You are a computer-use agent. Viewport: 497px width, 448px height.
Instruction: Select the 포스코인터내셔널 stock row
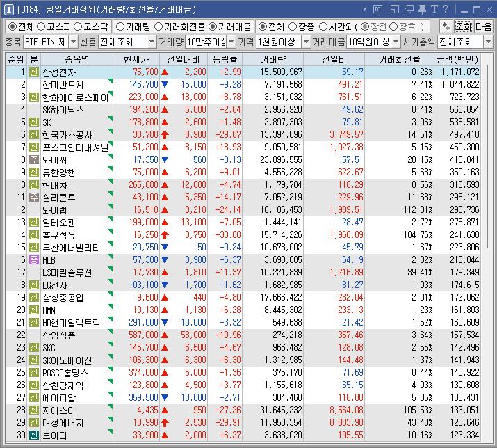click(x=243, y=147)
